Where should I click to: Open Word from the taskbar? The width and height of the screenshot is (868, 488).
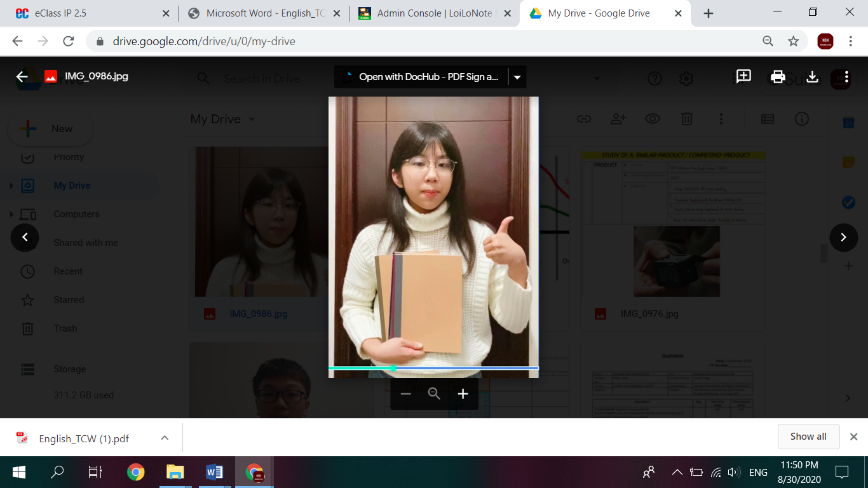point(214,472)
